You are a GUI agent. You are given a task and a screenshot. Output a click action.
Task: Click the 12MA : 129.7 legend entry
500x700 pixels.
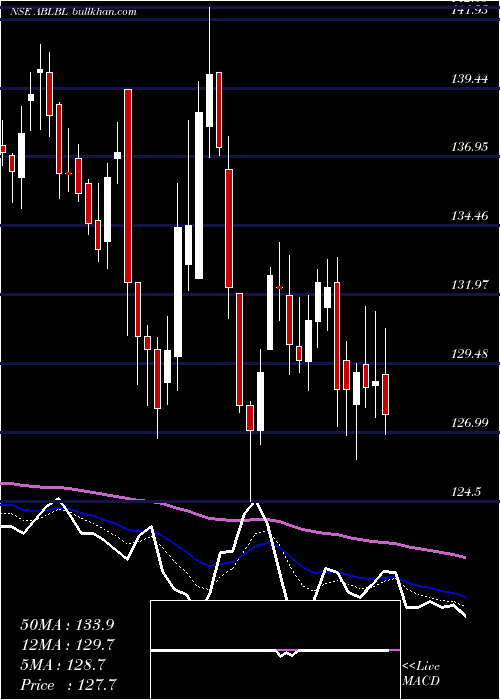67,645
